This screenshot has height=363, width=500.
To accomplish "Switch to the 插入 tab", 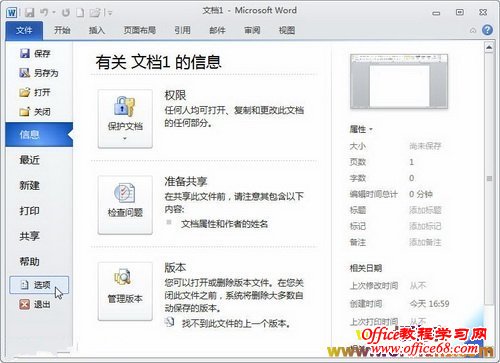I will pos(97,30).
